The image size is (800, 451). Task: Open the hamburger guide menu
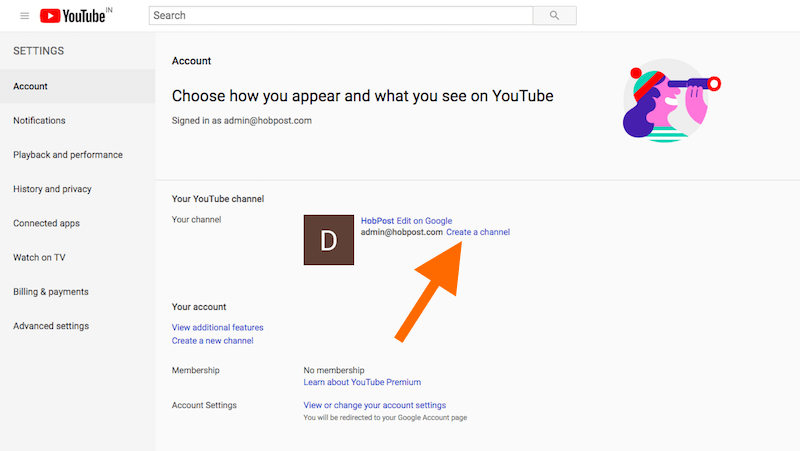24,16
